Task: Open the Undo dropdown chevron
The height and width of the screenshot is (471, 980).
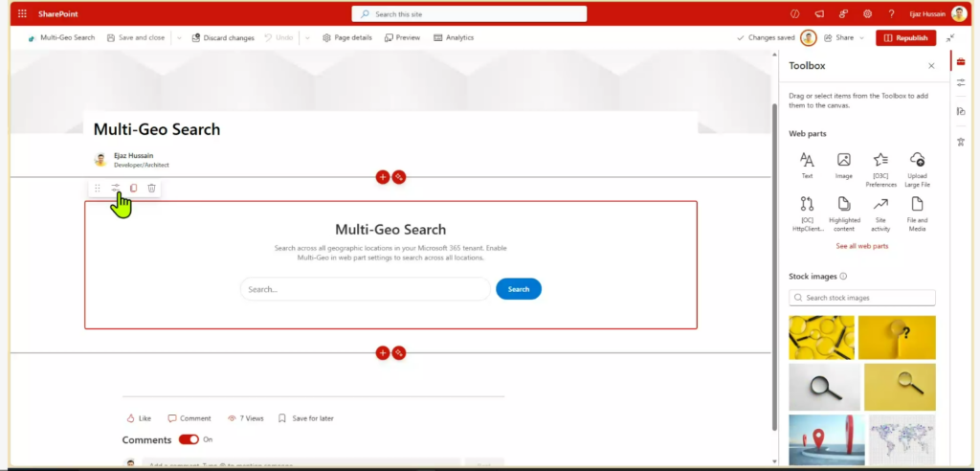Action: tap(307, 38)
